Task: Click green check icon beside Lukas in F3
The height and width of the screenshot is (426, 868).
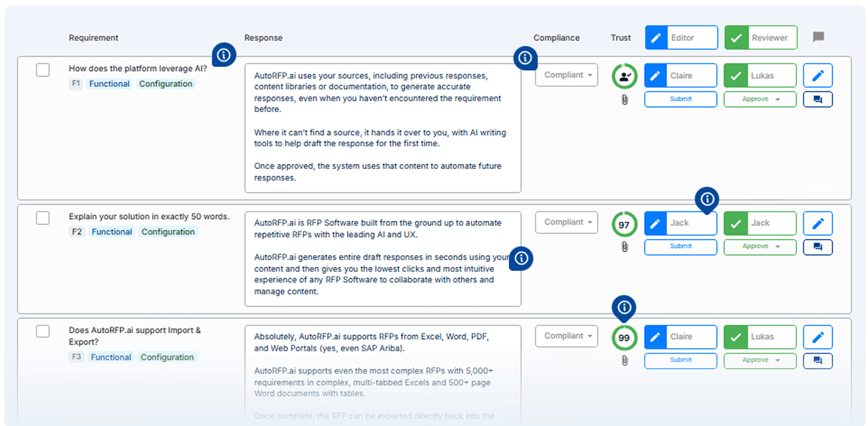Action: click(x=736, y=337)
